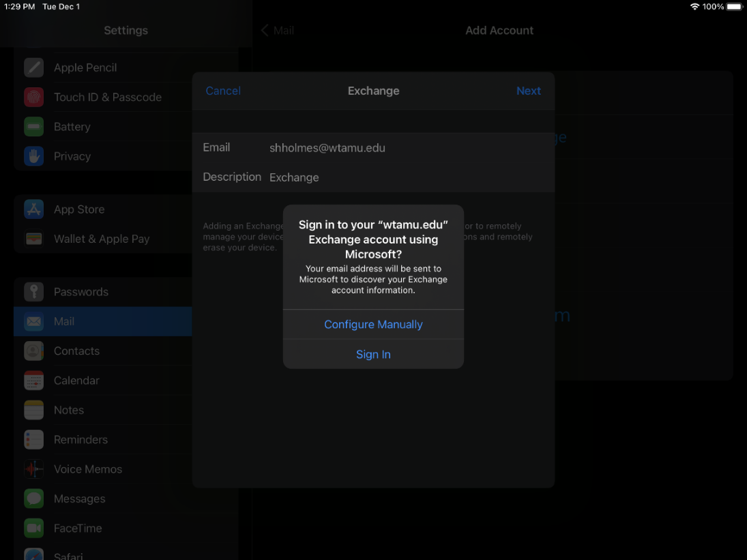Select the Calendar icon

point(34,381)
